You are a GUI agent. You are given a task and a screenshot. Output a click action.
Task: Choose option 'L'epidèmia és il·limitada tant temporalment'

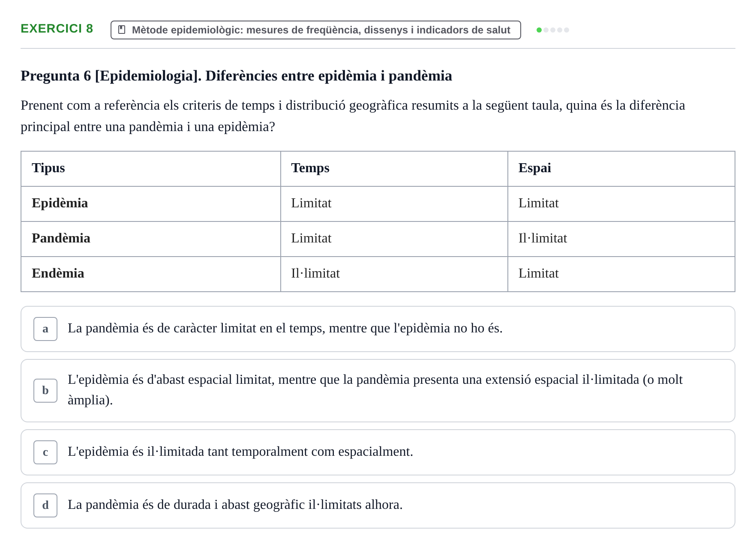tap(378, 452)
